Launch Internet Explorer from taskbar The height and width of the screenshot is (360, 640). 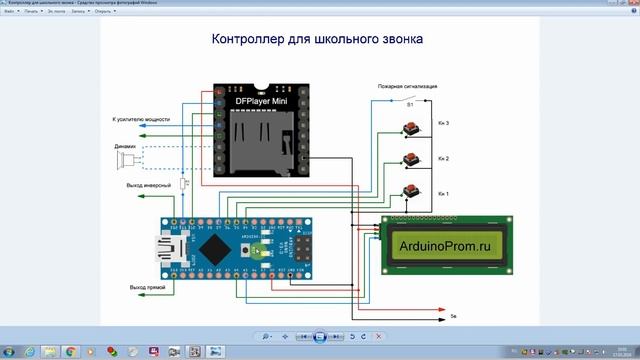tap(29, 351)
